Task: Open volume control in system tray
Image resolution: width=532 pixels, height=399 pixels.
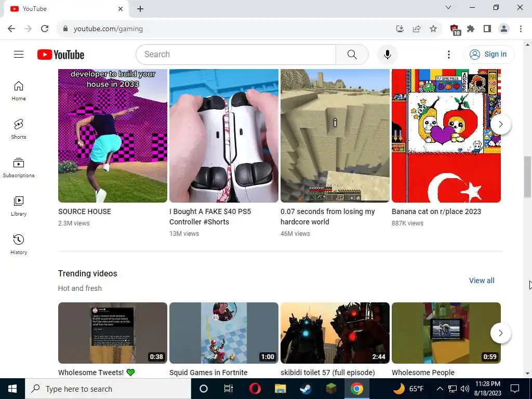Action: tap(465, 389)
